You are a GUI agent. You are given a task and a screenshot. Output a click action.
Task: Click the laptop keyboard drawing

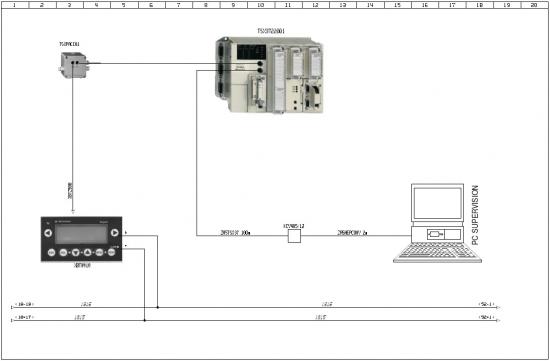(437, 253)
